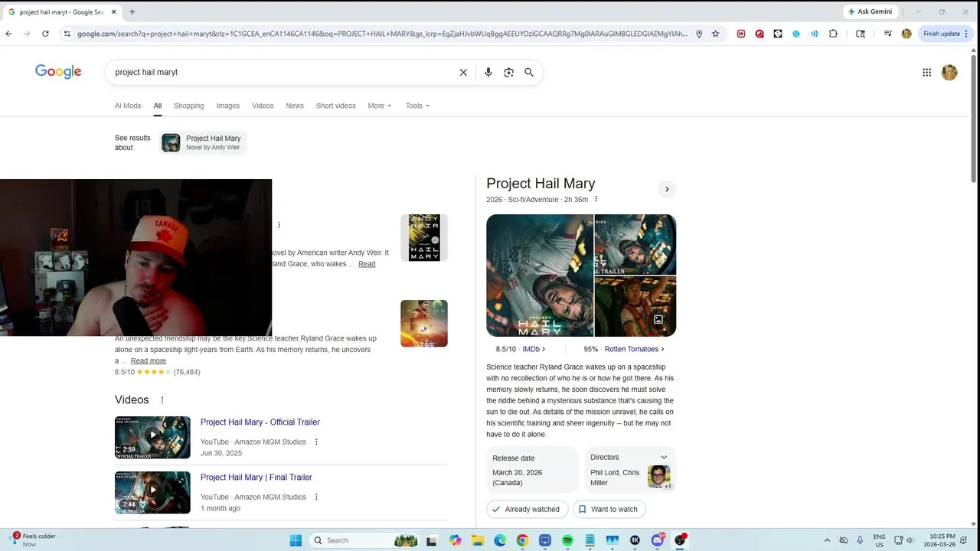
Task: Bookmark this page with the star icon
Action: click(x=716, y=34)
